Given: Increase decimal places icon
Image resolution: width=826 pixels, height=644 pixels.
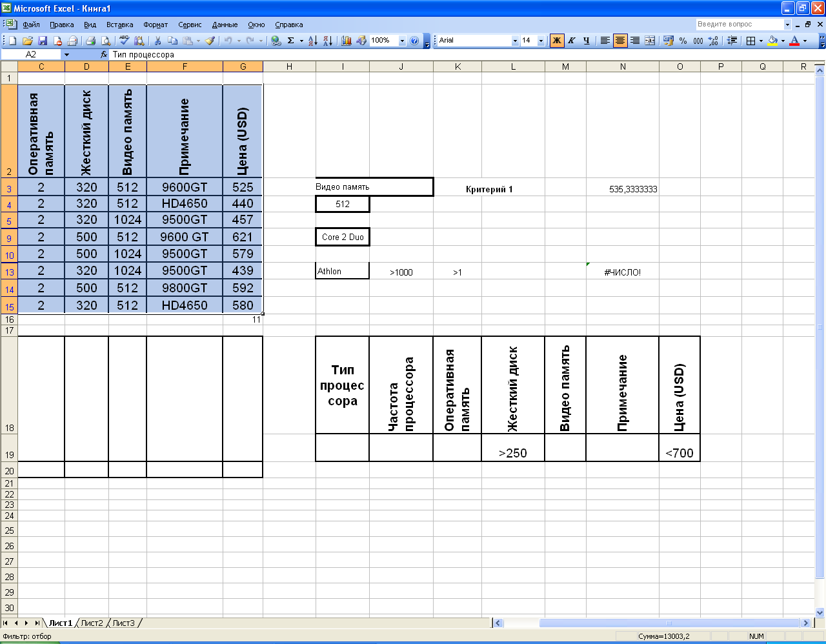Looking at the screenshot, I should pos(713,41).
